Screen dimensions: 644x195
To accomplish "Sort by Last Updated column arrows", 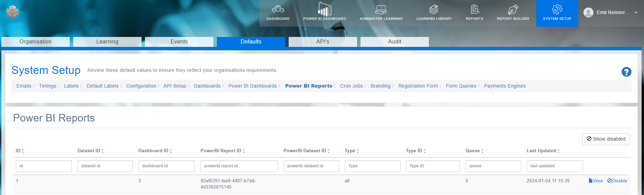I will pyautogui.click(x=558, y=151).
